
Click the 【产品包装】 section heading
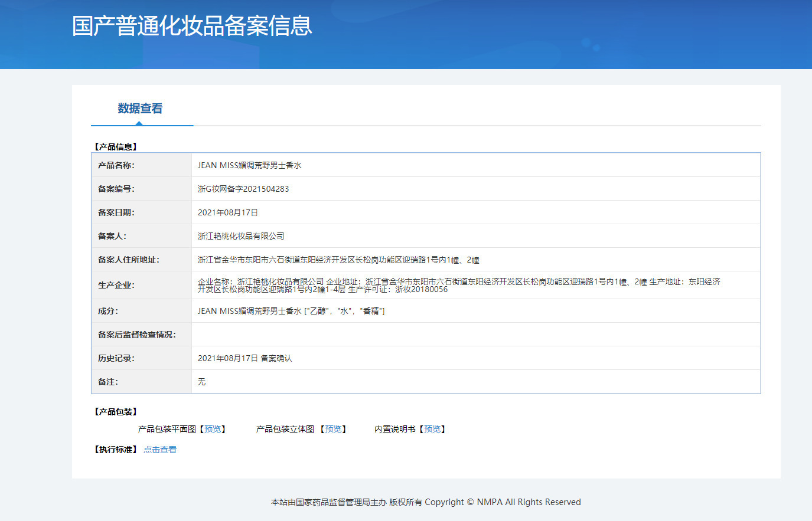[x=116, y=412]
